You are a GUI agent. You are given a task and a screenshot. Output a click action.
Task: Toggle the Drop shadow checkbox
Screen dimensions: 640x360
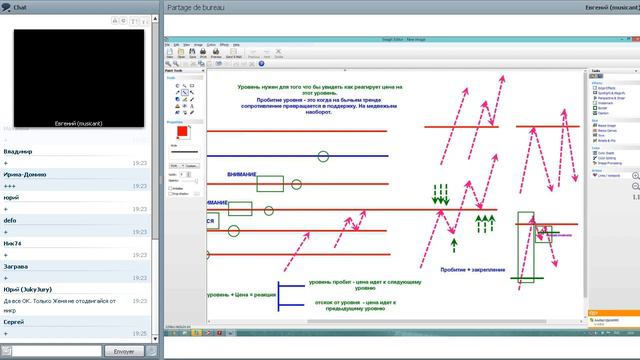[171, 194]
